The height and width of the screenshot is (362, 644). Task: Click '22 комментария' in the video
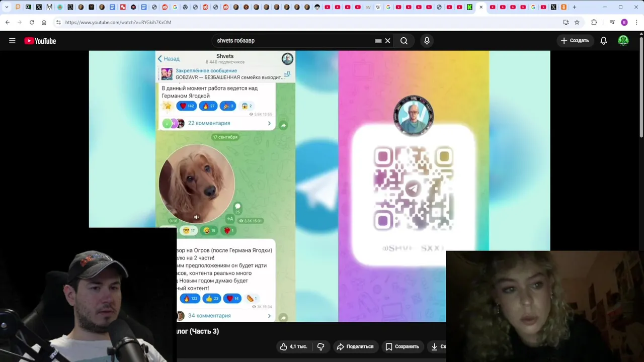209,123
